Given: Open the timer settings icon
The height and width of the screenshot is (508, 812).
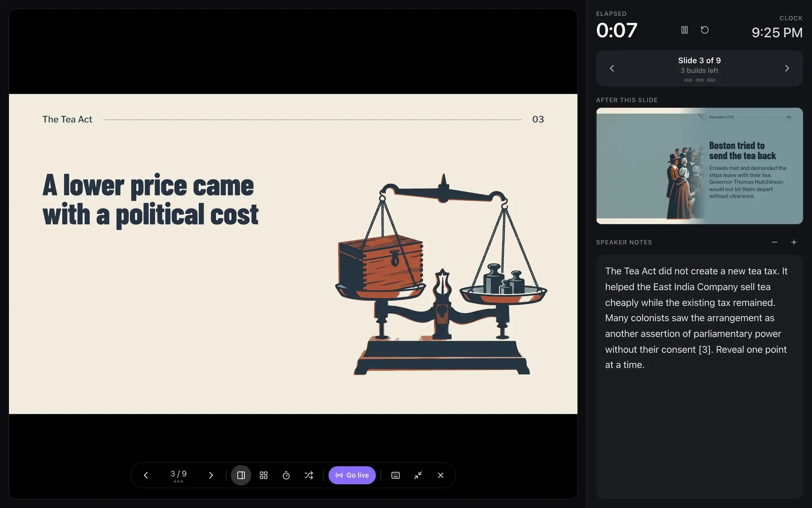Looking at the screenshot, I should click(x=286, y=475).
